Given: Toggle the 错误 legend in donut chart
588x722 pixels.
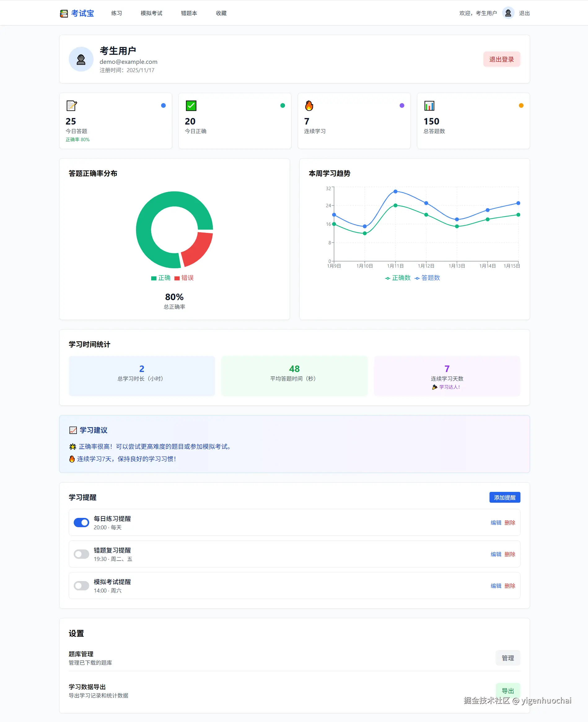Looking at the screenshot, I should pyautogui.click(x=184, y=278).
